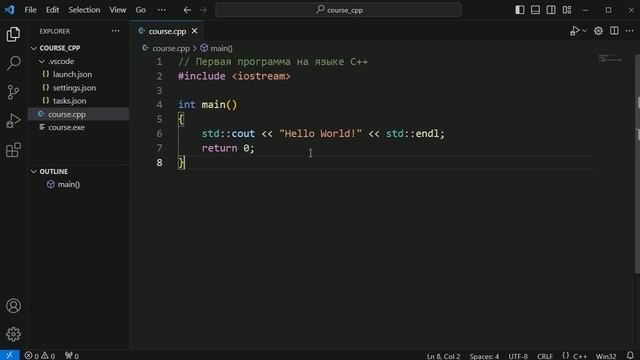Click line number 4 in the gutter
This screenshot has height=360, width=640.
tap(159, 105)
